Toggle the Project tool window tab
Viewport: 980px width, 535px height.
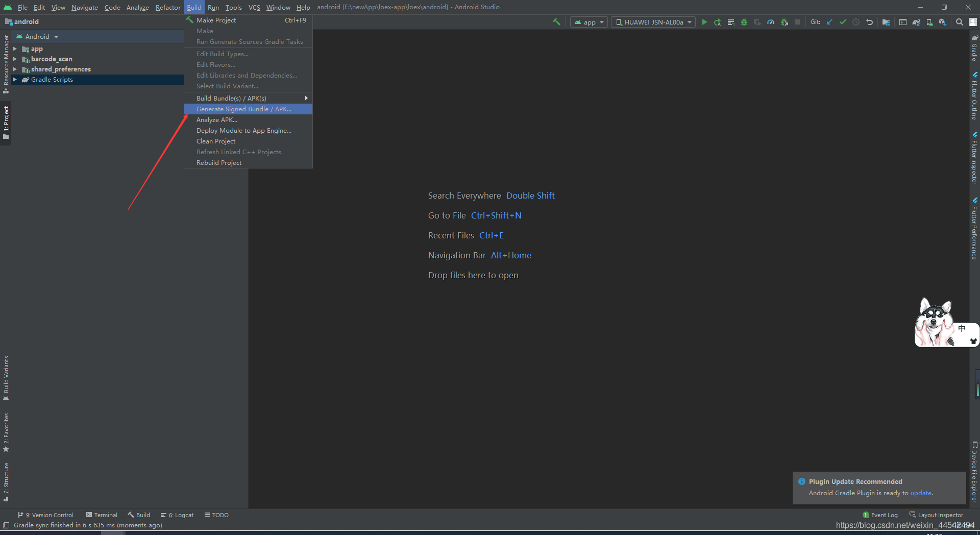tap(6, 123)
